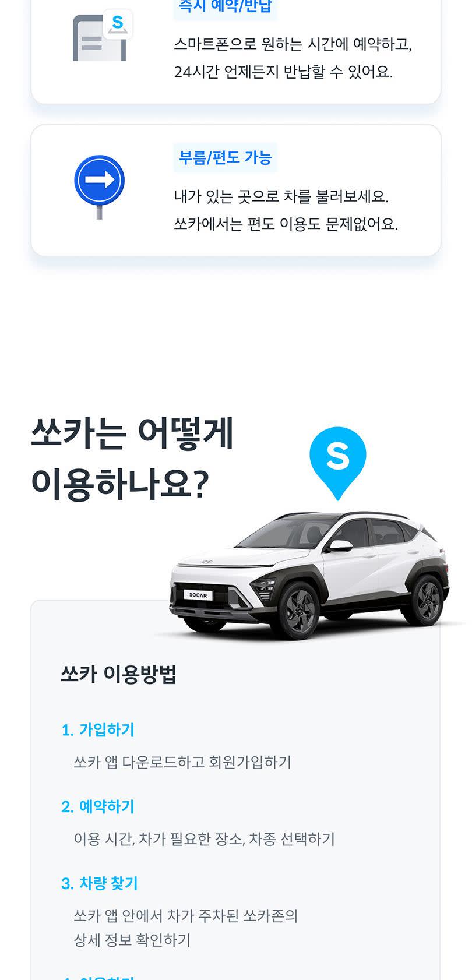Click text 쏘카에서는 편도 이용도 문제없어요
The width and height of the screenshot is (472, 980).
(x=286, y=224)
